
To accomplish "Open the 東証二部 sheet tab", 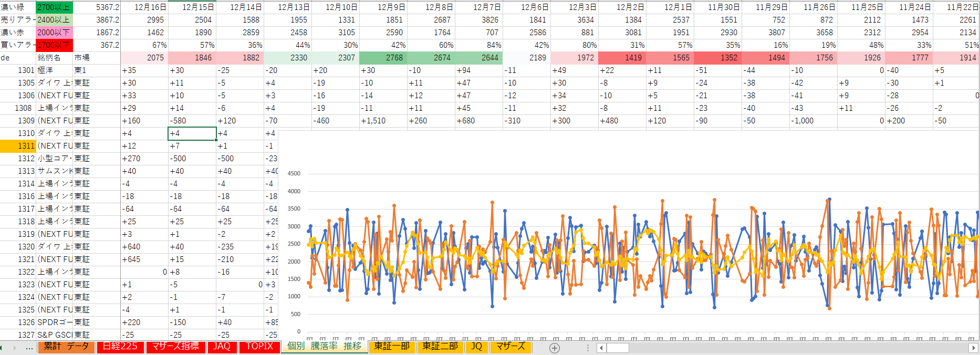I will (440, 347).
